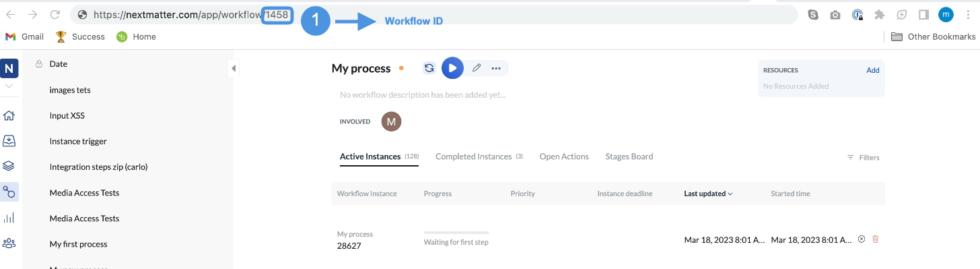Screen dimensions: 980x269
Task: Sort by the Last updated column
Action: 708,193
